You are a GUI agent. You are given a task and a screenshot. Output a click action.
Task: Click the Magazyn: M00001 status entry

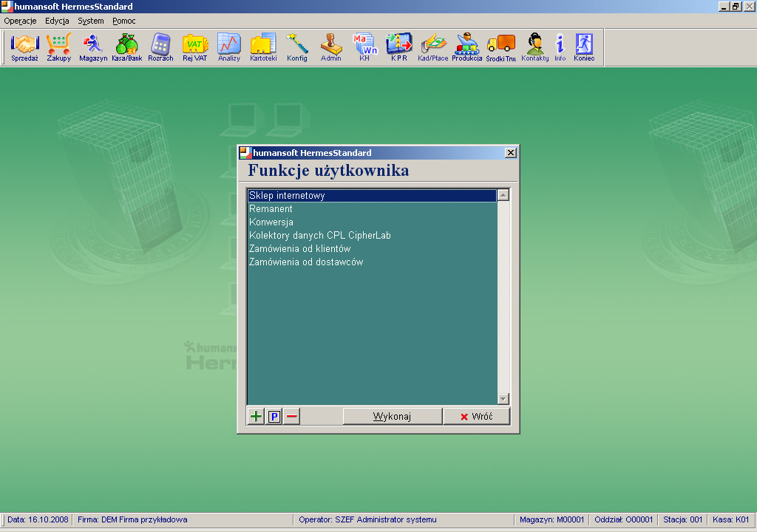pos(551,519)
